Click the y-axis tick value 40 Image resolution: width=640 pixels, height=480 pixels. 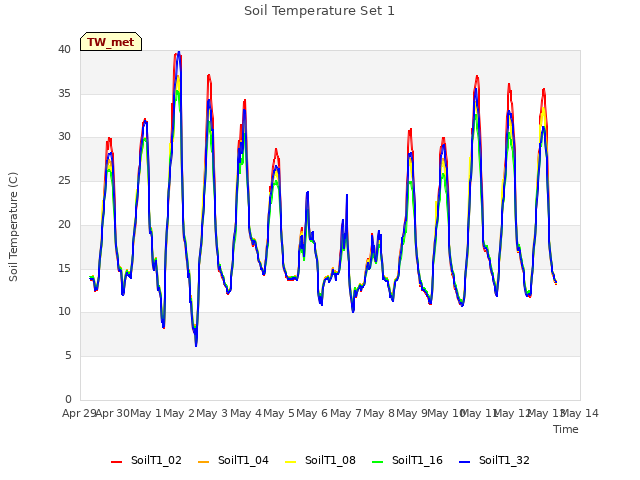[x=64, y=50]
